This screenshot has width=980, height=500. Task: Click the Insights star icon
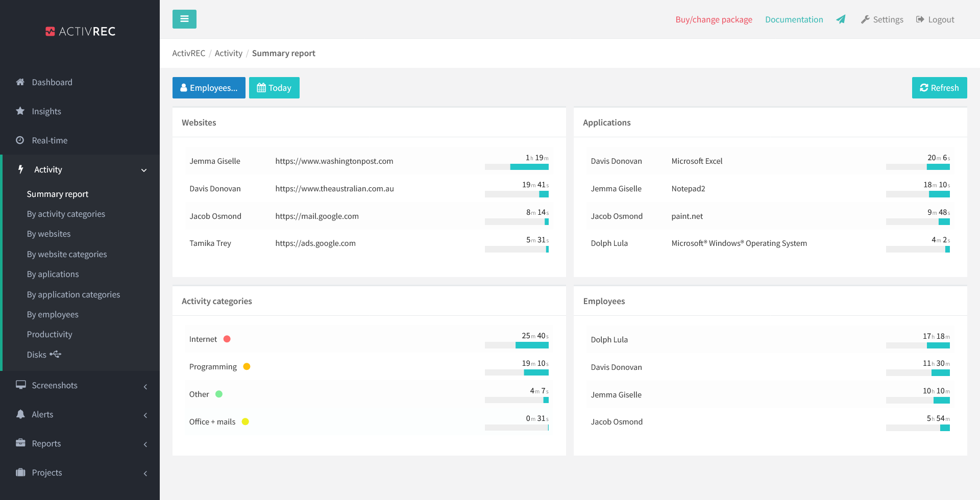pyautogui.click(x=20, y=111)
